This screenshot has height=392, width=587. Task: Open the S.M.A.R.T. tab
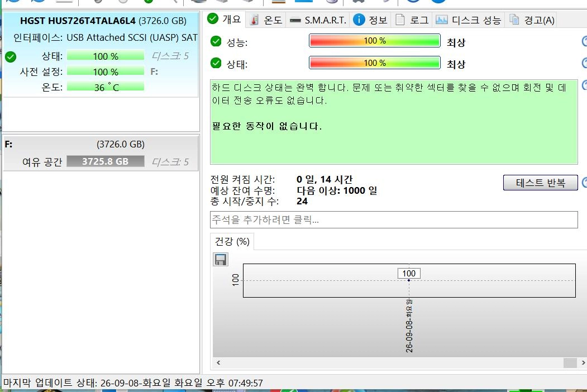click(x=318, y=20)
